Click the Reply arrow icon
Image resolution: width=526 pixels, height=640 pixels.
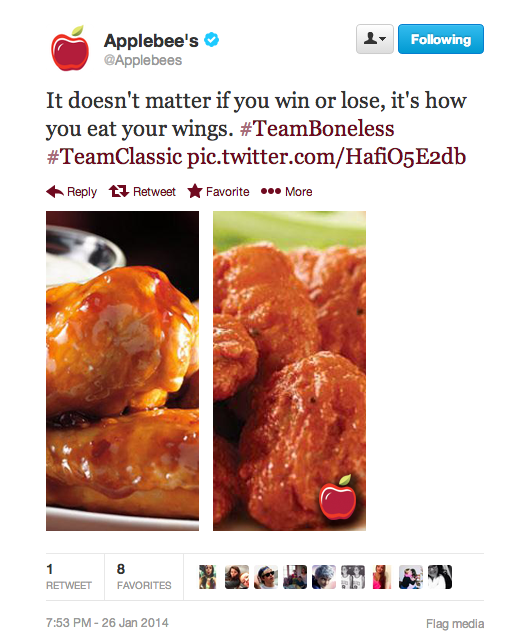pyautogui.click(x=55, y=191)
